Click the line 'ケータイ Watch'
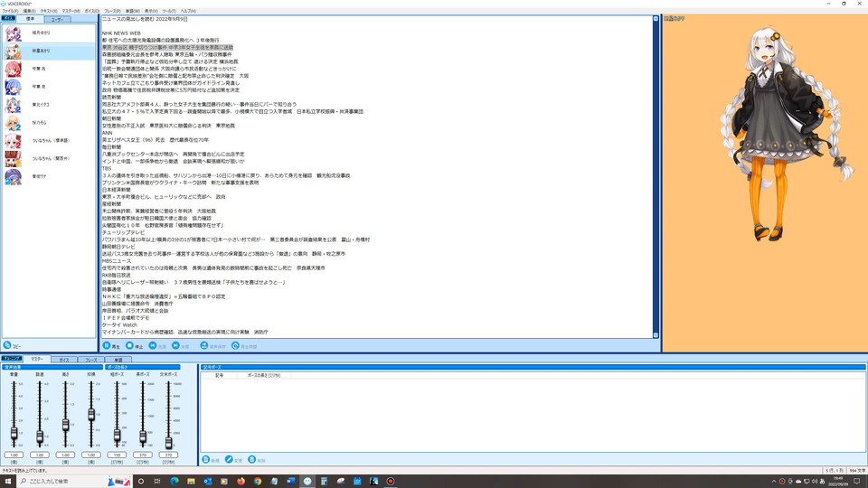868x488 pixels. pyautogui.click(x=119, y=324)
